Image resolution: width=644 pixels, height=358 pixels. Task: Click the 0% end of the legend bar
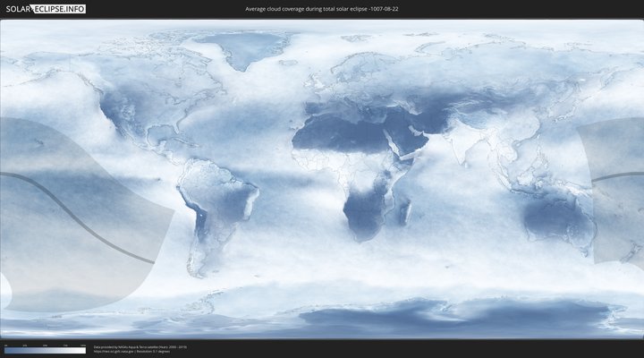click(5, 351)
